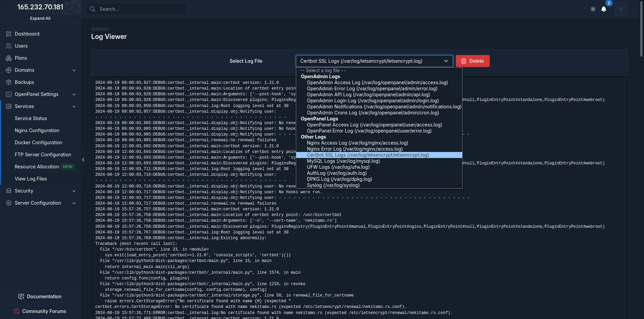
Task: Collapse the Services submenu chevron
Action: coord(74,106)
